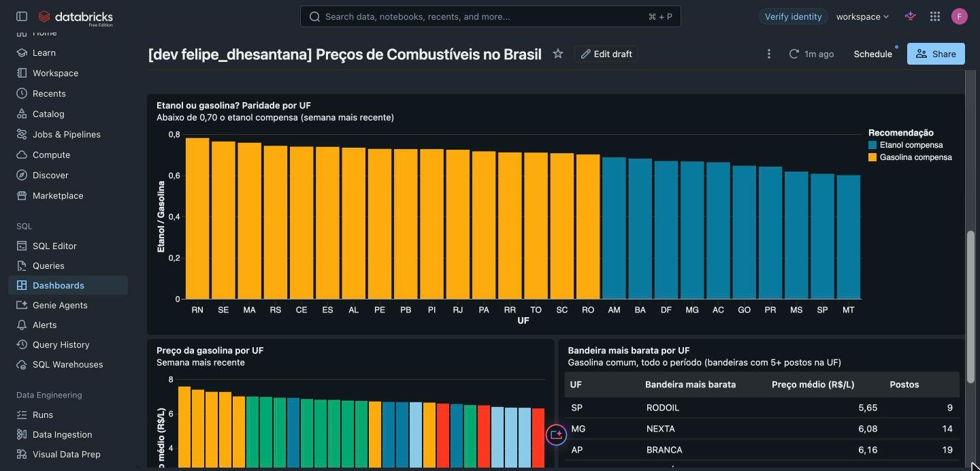Click the Schedule button
Viewport: 980px width, 471px height.
click(x=872, y=54)
